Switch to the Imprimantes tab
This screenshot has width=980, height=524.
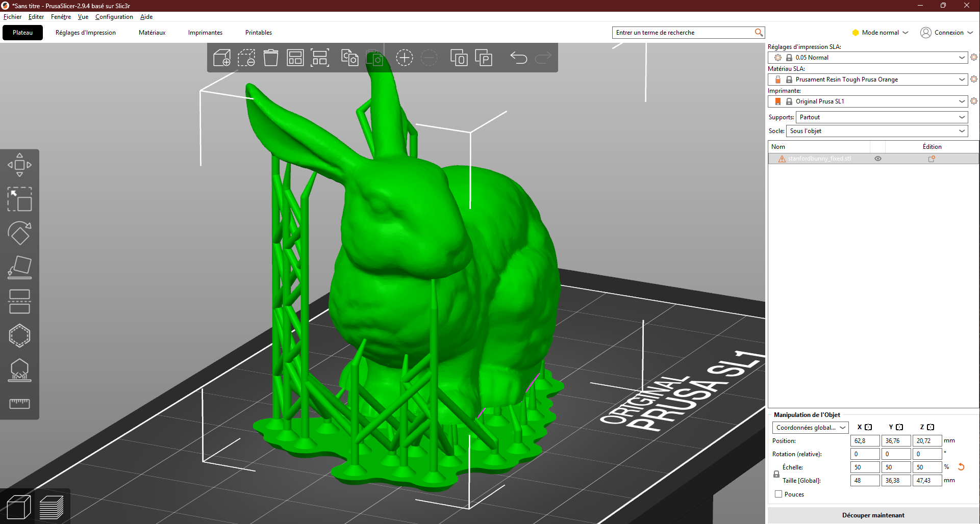(205, 33)
